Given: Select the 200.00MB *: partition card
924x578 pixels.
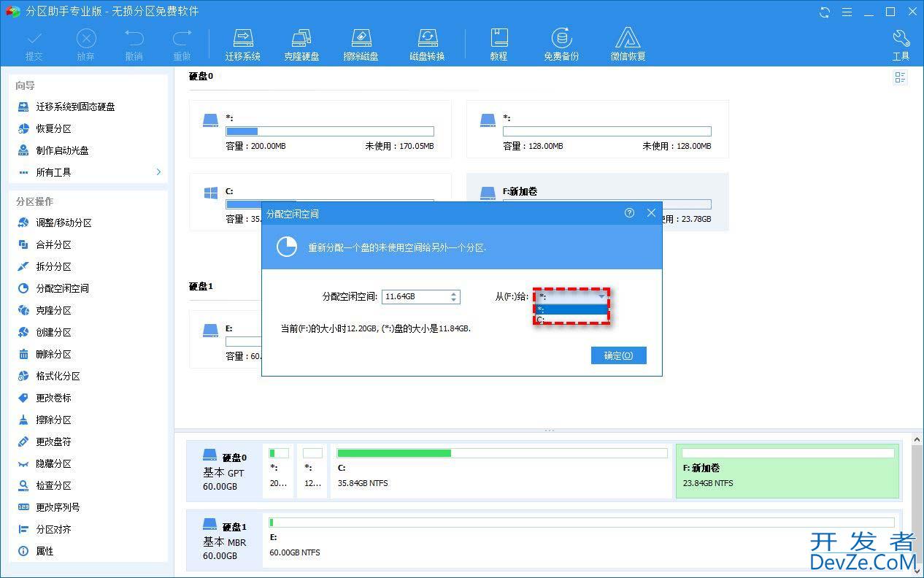Looking at the screenshot, I should click(320, 129).
